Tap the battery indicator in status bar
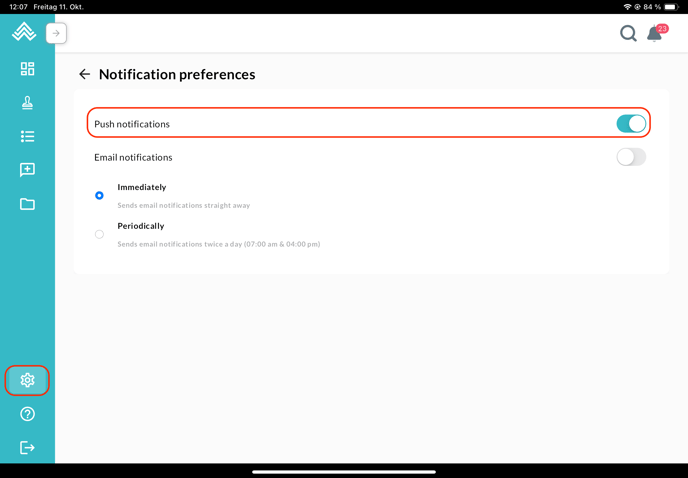This screenshot has height=478, width=688. pyautogui.click(x=671, y=7)
